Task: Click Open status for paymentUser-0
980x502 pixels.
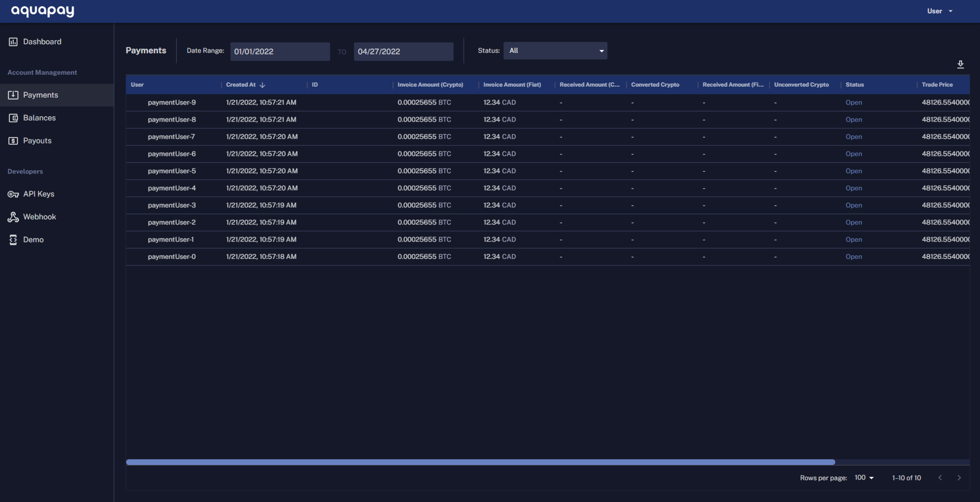Action: click(x=853, y=257)
